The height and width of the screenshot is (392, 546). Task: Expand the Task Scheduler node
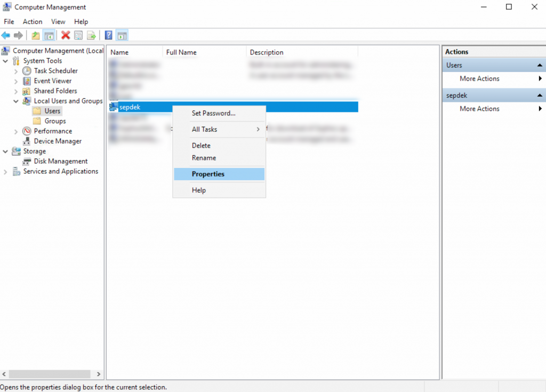pyautogui.click(x=15, y=71)
